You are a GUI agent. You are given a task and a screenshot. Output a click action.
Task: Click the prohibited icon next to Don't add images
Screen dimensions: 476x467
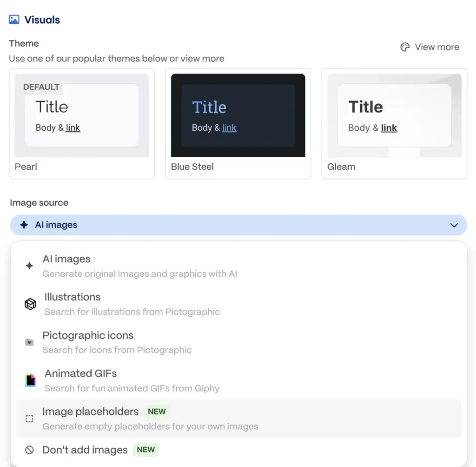(29, 450)
